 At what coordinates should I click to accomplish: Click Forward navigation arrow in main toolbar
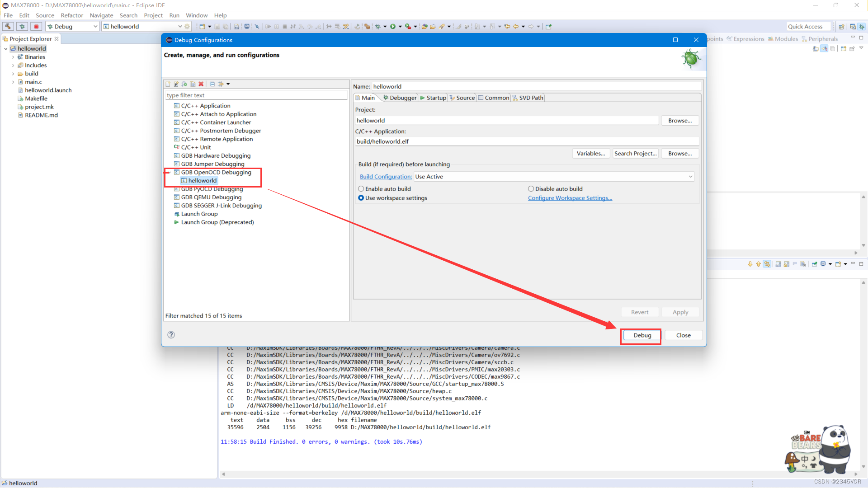click(531, 26)
